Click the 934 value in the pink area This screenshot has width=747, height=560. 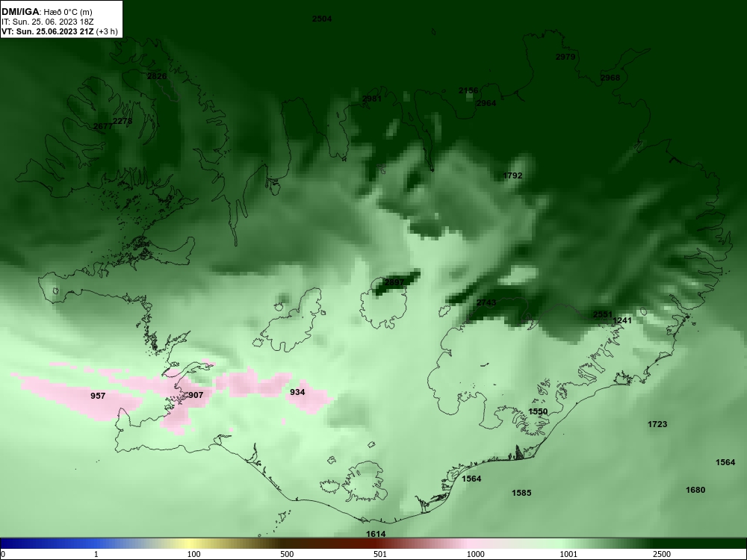[x=297, y=393]
